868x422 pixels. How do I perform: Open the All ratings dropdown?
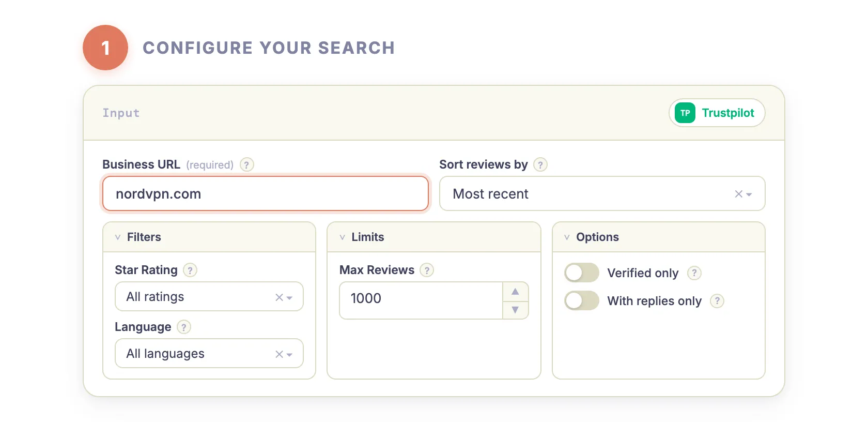pyautogui.click(x=290, y=297)
